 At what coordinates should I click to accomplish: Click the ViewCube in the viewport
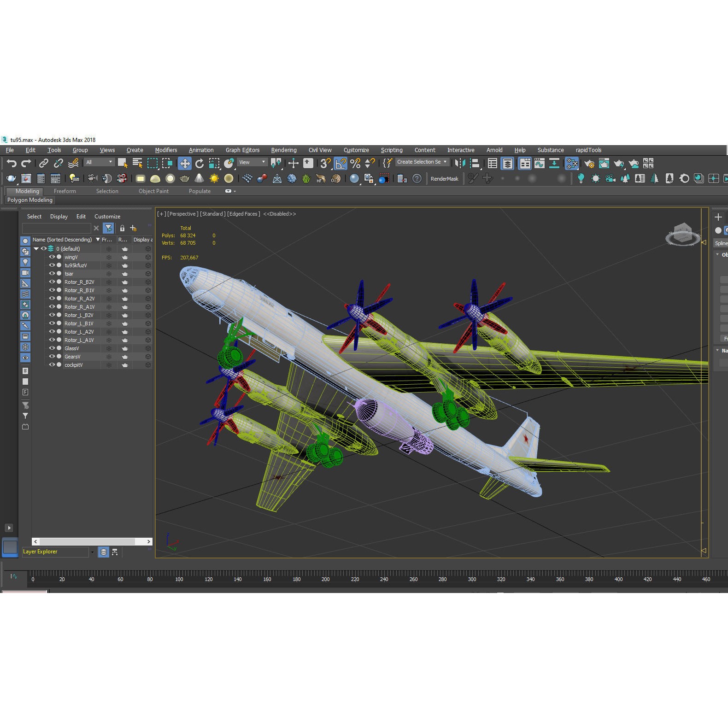683,234
